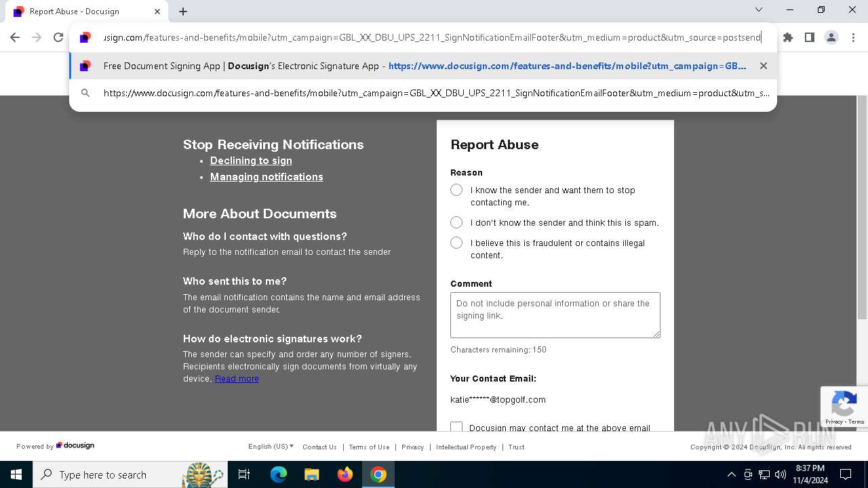Click the Comment text area
Viewport: 868px width, 488px height.
point(555,315)
